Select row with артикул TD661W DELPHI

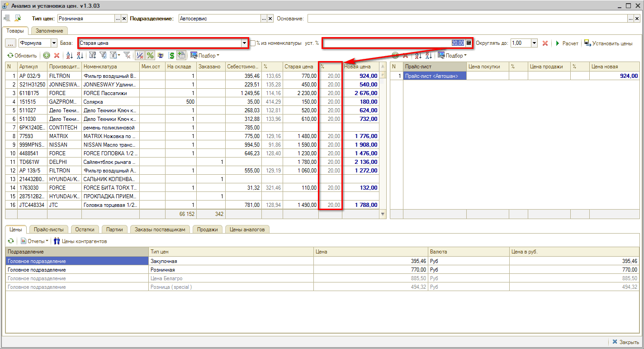click(192, 162)
